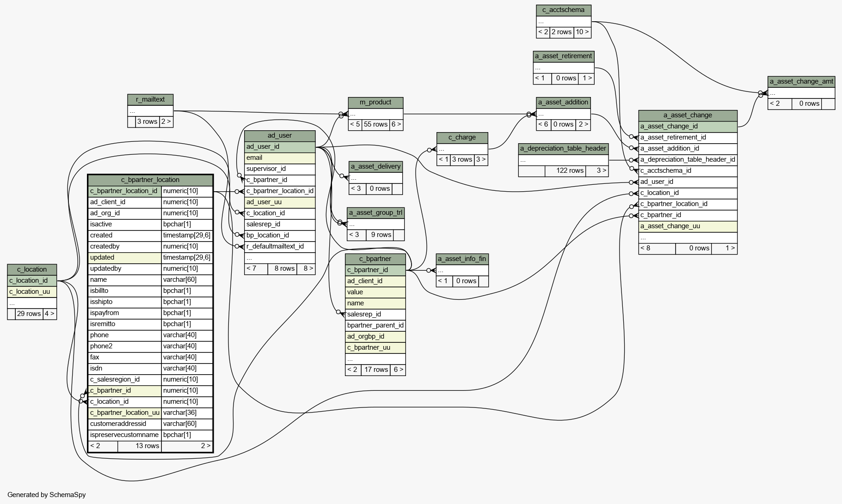Click the Generated by SchemaSpy footer text
This screenshot has width=842, height=504.
pyautogui.click(x=47, y=495)
